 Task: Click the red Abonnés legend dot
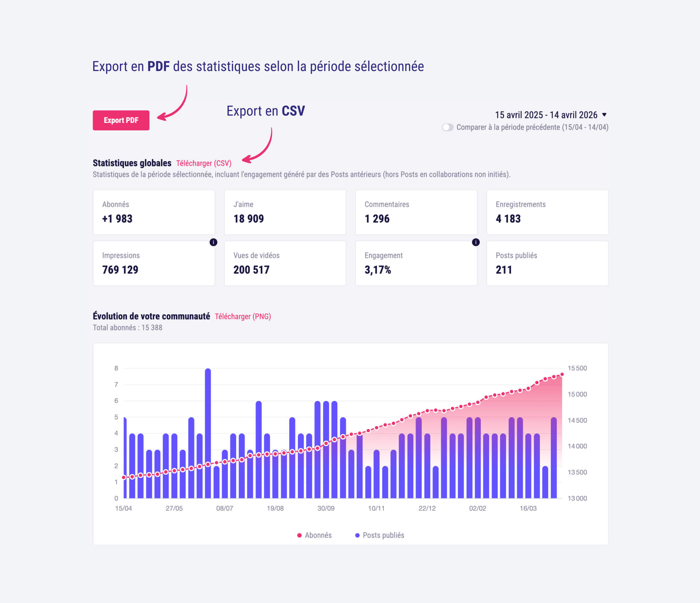(x=299, y=535)
